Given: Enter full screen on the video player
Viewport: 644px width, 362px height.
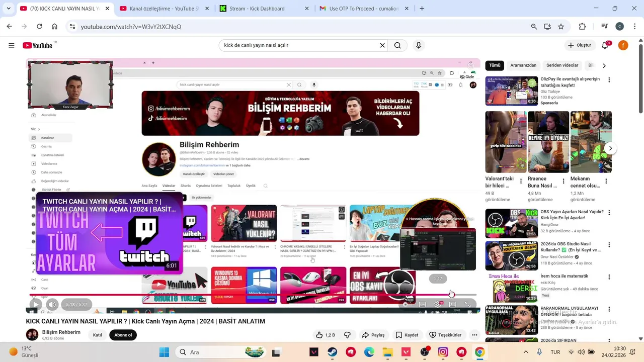Looking at the screenshot, I should [x=467, y=305].
